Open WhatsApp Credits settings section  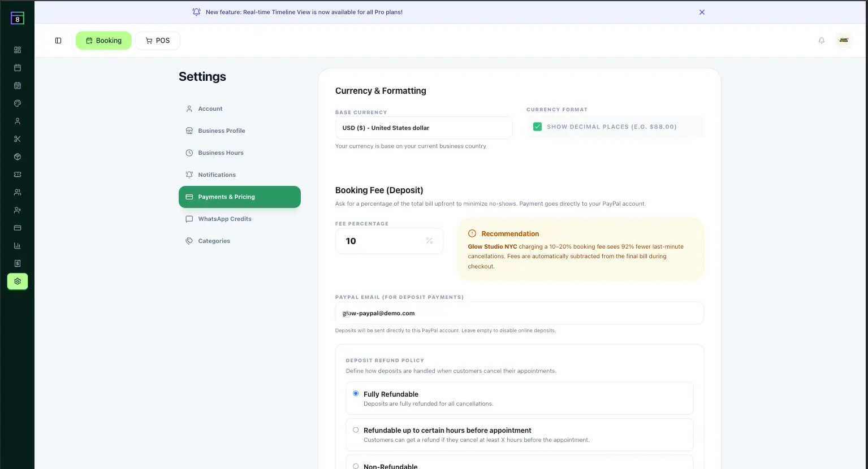pos(240,219)
